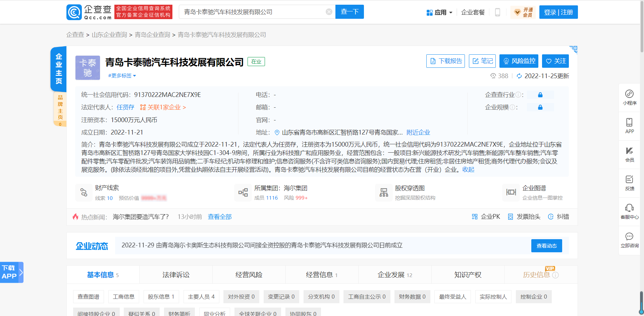This screenshot has height=316, width=644.
Task: Click the lock icon beside 企查查行业
Action: pos(540,95)
